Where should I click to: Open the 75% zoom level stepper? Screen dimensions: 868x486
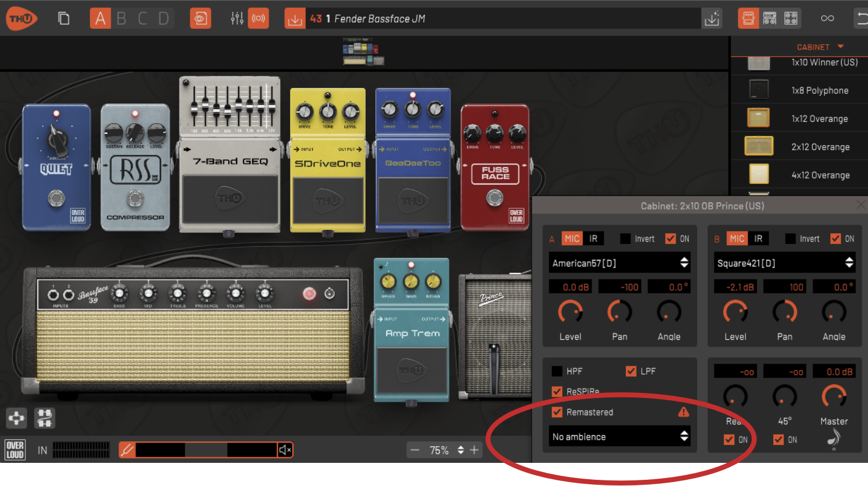(461, 450)
